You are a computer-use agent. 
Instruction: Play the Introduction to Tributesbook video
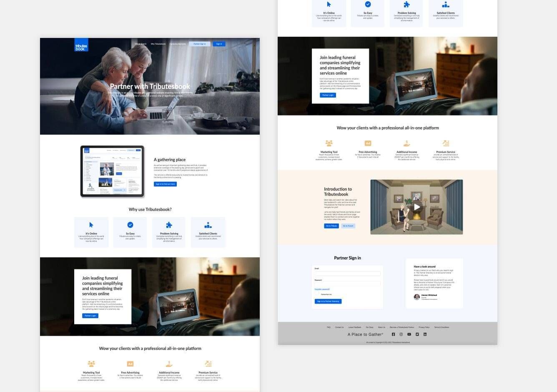[416, 207]
